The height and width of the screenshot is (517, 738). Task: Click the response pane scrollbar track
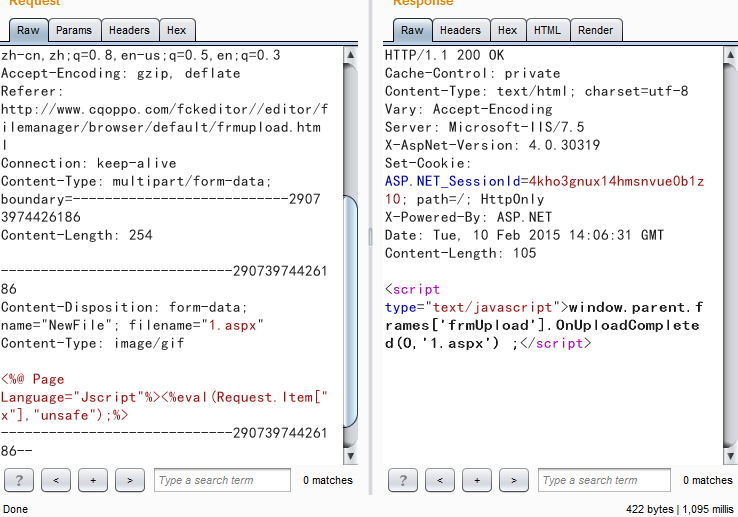pyautogui.click(x=730, y=254)
